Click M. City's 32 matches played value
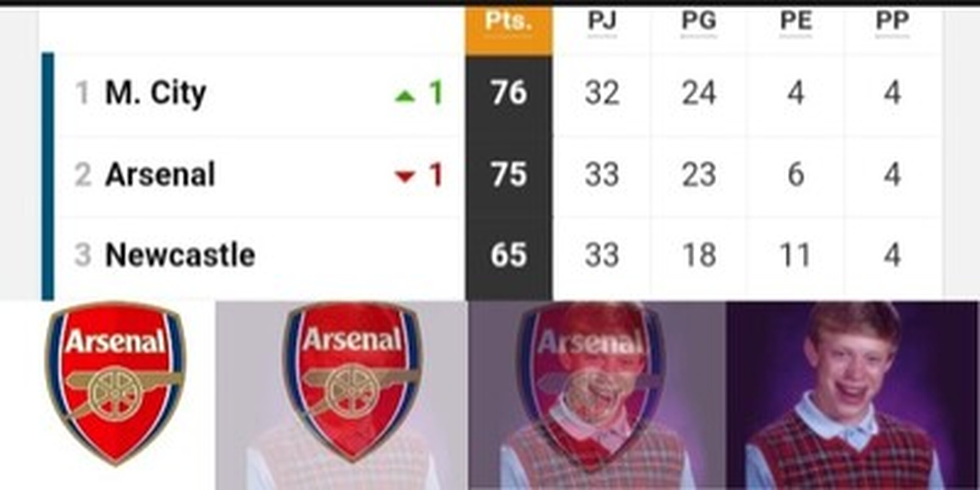Viewport: 980px width, 490px height. point(602,93)
